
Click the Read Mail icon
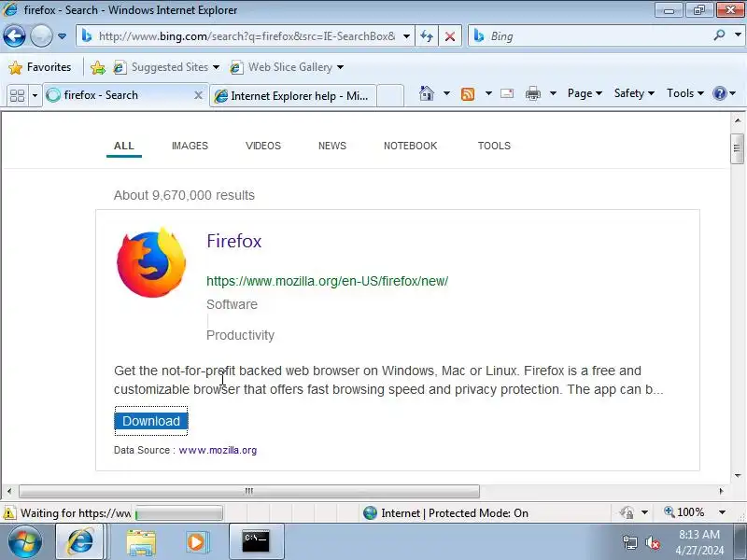[x=507, y=93]
